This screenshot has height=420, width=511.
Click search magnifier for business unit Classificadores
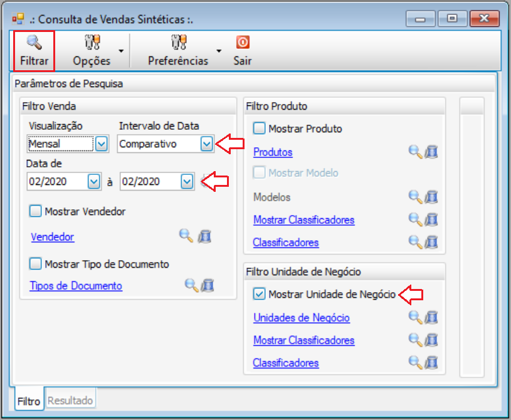pos(416,362)
